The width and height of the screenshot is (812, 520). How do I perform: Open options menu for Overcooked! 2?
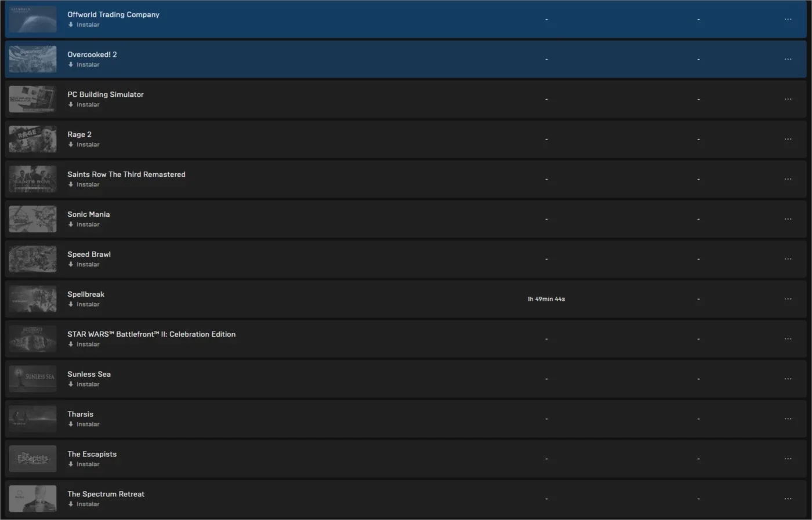(x=788, y=59)
